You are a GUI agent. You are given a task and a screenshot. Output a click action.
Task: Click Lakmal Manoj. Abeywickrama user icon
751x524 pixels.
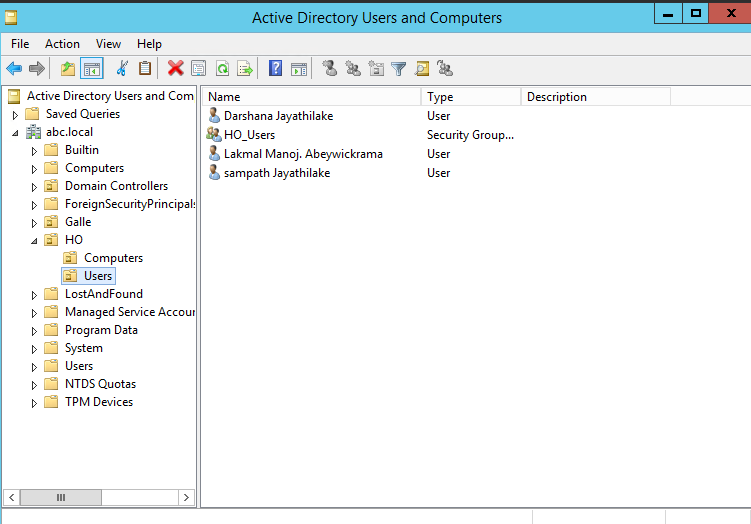point(214,153)
